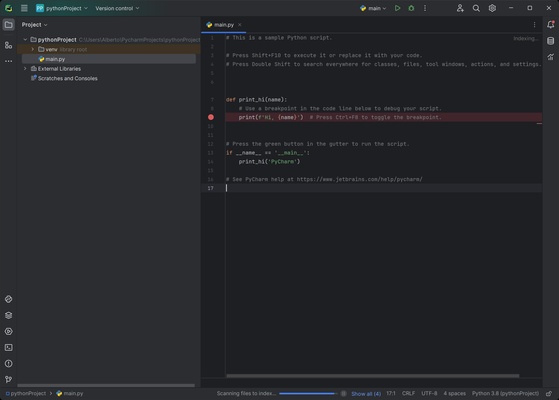This screenshot has height=400, width=559.
Task: Collapse pythonProject root folder
Action: pyautogui.click(x=25, y=40)
